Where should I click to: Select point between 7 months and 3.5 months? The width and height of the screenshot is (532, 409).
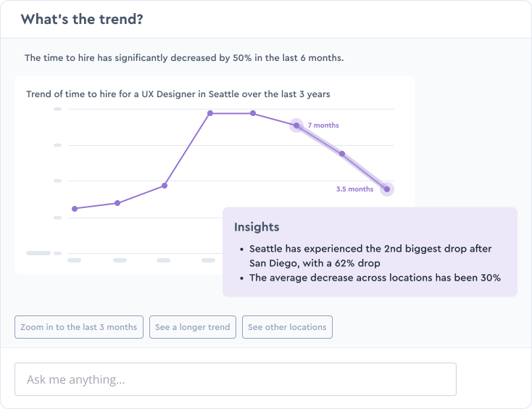pos(342,154)
